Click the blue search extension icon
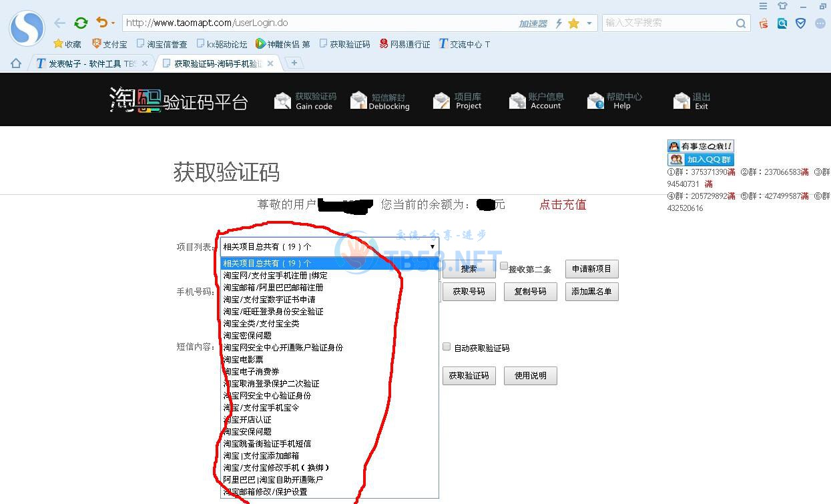Image resolution: width=831 pixels, height=504 pixels. (782, 23)
